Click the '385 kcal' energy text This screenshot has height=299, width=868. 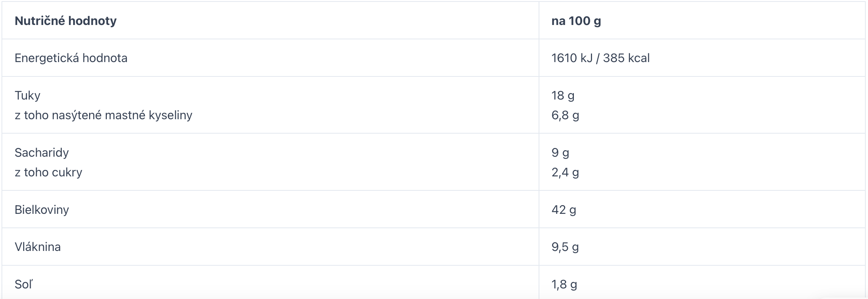click(x=626, y=58)
